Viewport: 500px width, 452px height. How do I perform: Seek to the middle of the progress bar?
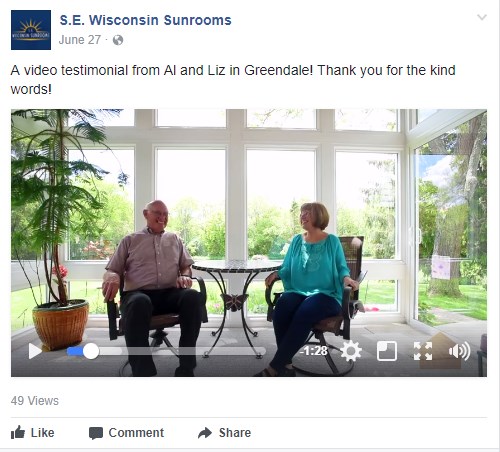166,351
